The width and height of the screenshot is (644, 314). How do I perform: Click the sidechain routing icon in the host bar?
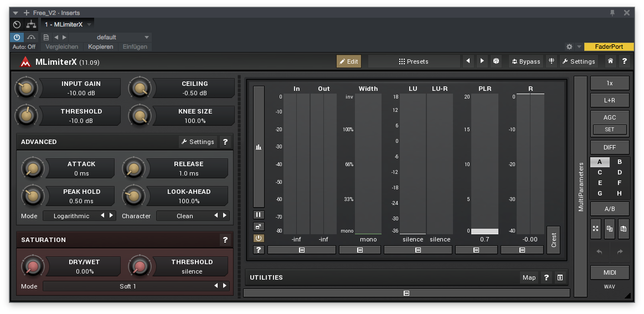pos(31,24)
